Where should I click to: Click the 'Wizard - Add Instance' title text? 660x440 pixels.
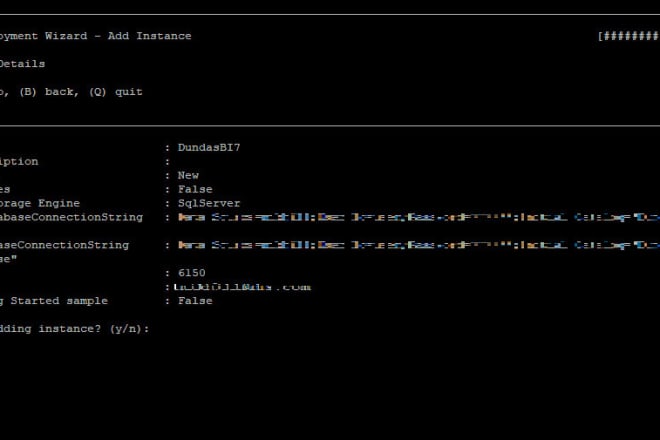coord(118,36)
